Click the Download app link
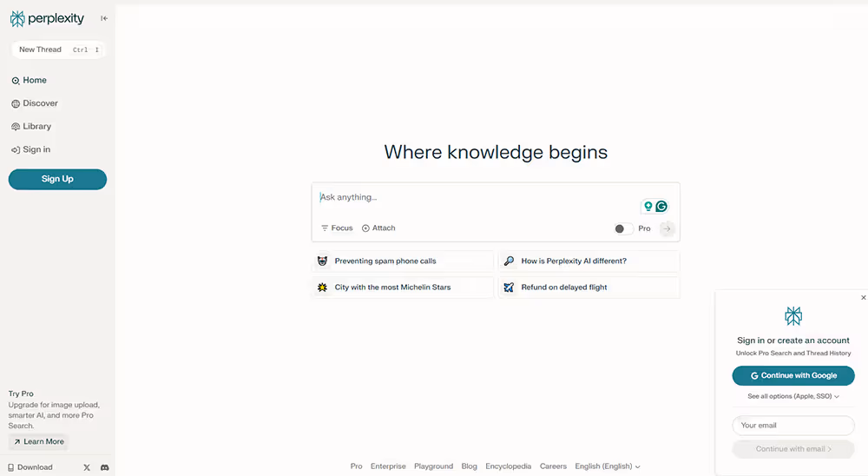Screen dimensions: 868x476 30,467
